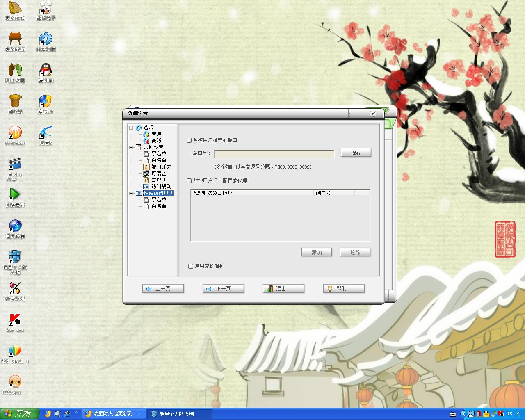Click the 端口号 input field

tap(274, 154)
